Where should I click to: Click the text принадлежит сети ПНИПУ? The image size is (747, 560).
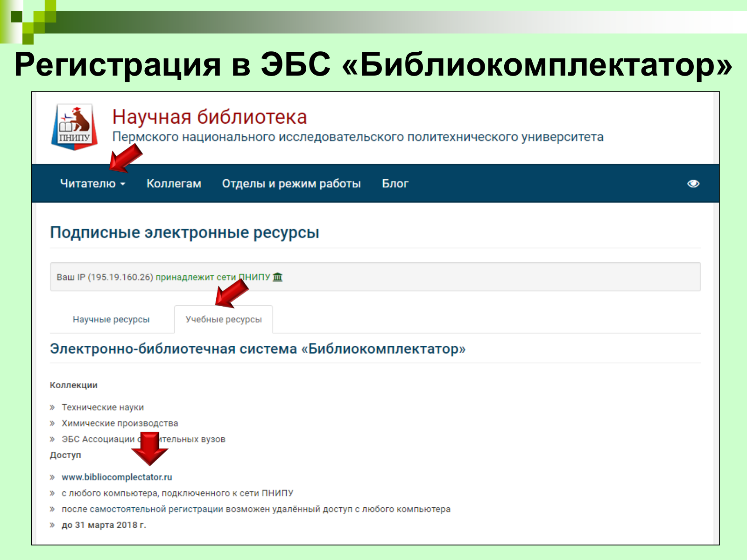(213, 277)
